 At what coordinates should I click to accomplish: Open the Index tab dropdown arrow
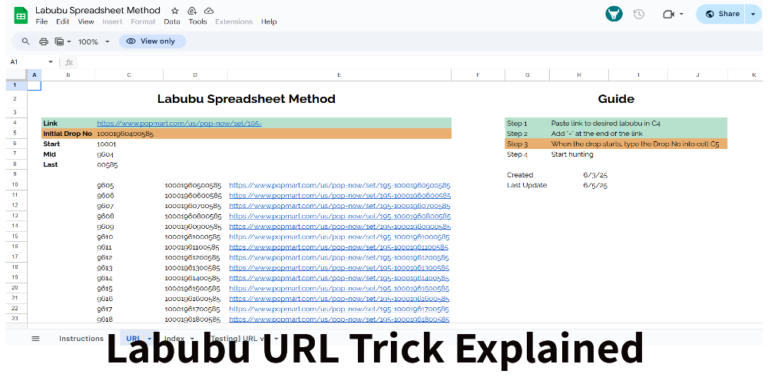(192, 338)
